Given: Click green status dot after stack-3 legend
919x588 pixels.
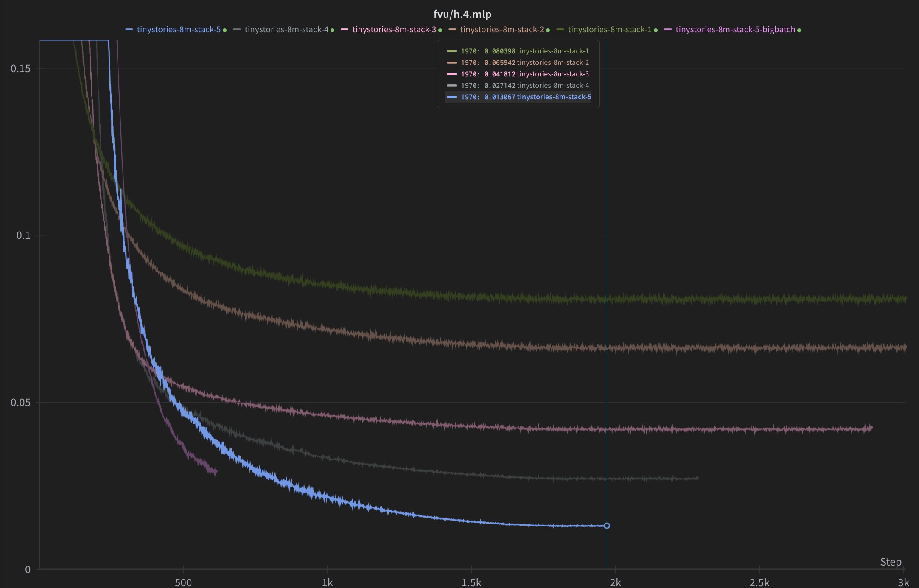Looking at the screenshot, I should (x=440, y=30).
